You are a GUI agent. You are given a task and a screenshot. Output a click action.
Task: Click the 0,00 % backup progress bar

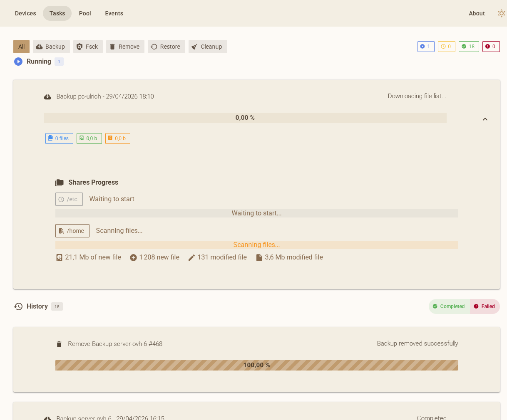pyautogui.click(x=245, y=118)
